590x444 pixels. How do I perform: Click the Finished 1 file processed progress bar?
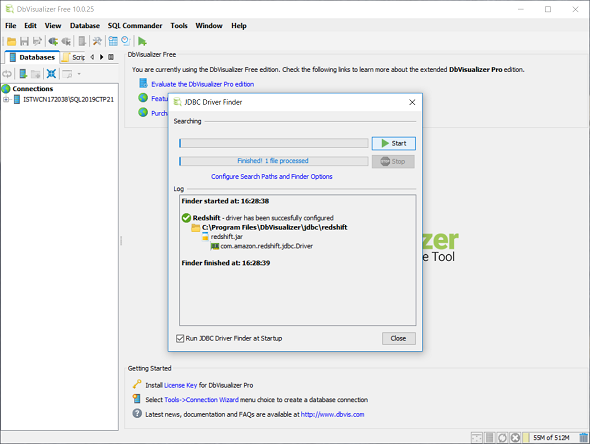[x=274, y=161]
